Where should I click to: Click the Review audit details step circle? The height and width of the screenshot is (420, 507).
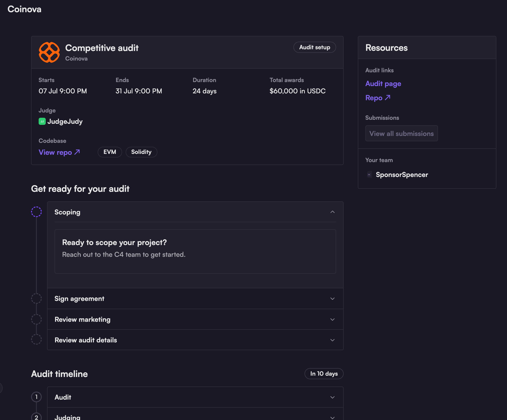pyautogui.click(x=36, y=340)
